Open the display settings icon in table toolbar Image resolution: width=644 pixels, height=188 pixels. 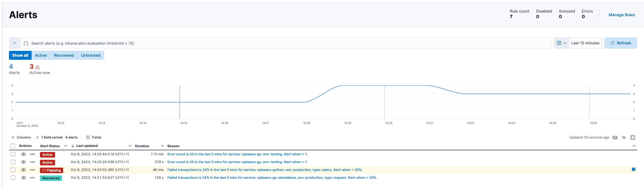pos(624,137)
